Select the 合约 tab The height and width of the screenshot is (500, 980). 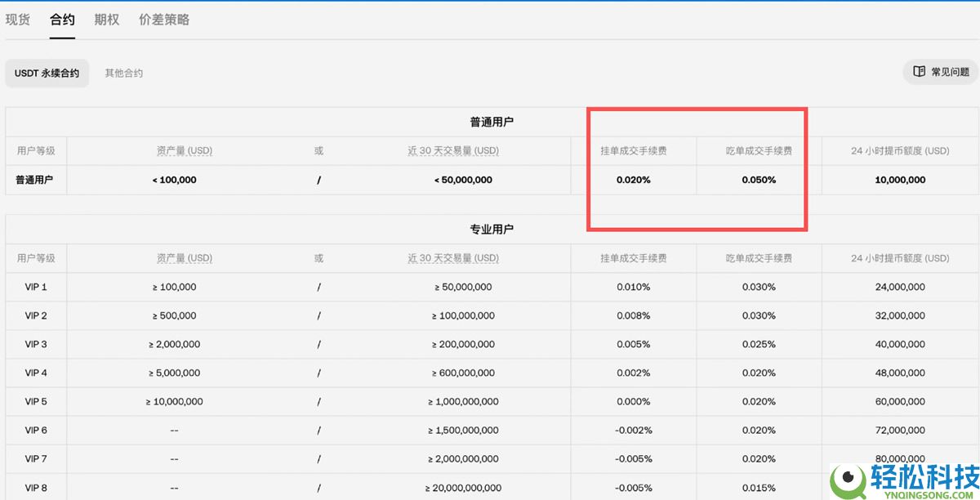click(62, 19)
